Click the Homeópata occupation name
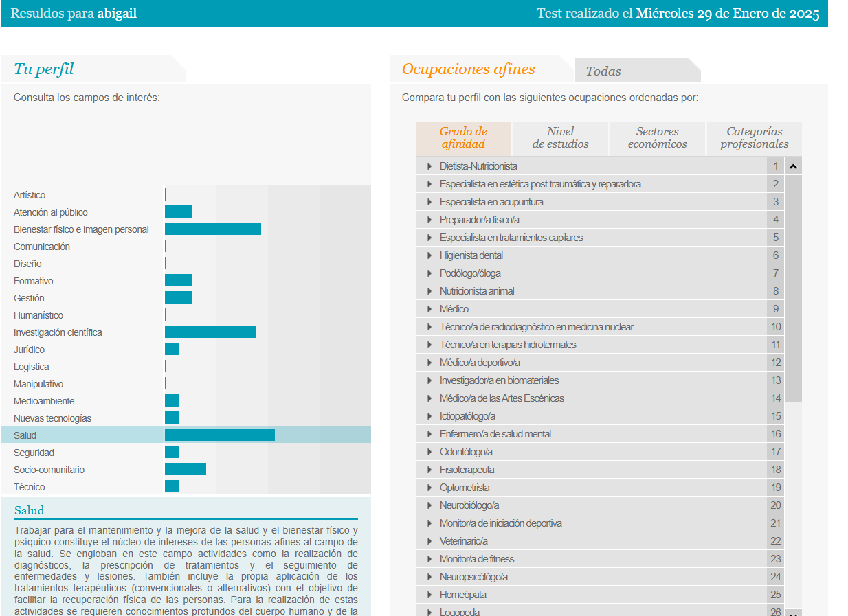848x616 pixels. tap(463, 595)
